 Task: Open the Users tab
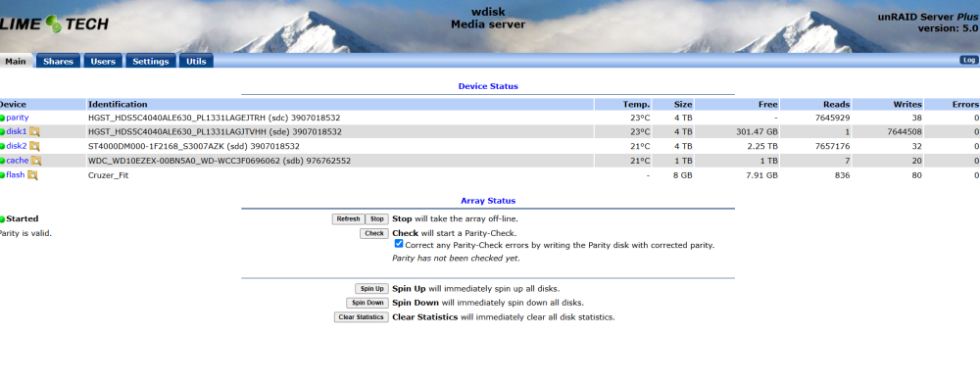tap(103, 62)
